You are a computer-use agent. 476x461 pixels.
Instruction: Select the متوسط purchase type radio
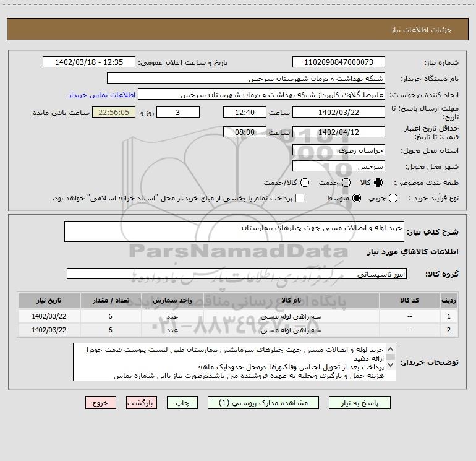tap(357, 198)
